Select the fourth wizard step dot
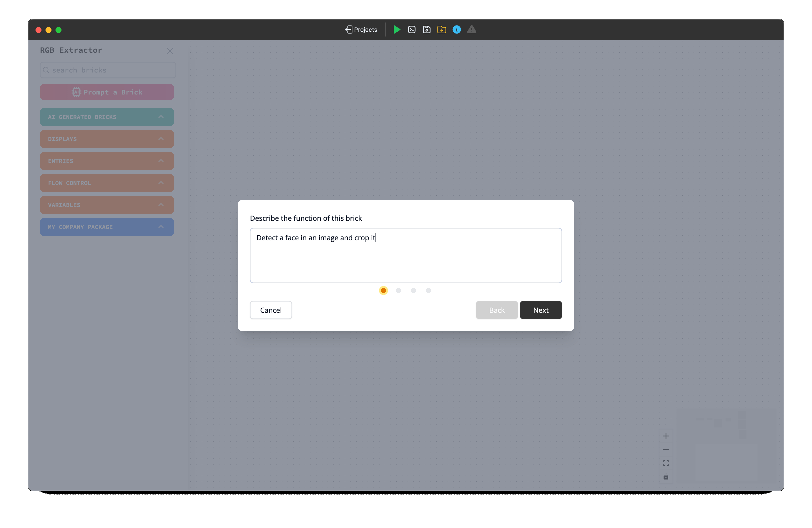This screenshot has height=528, width=812. click(428, 290)
